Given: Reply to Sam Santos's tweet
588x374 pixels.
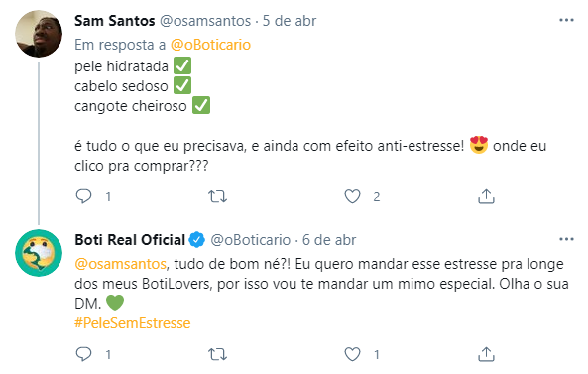Looking at the screenshot, I should click(x=83, y=196).
